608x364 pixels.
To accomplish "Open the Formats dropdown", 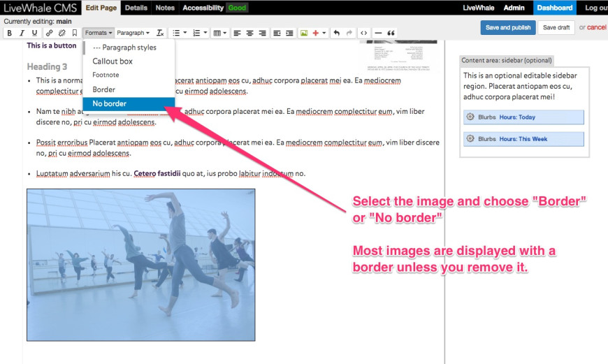I will tap(99, 33).
